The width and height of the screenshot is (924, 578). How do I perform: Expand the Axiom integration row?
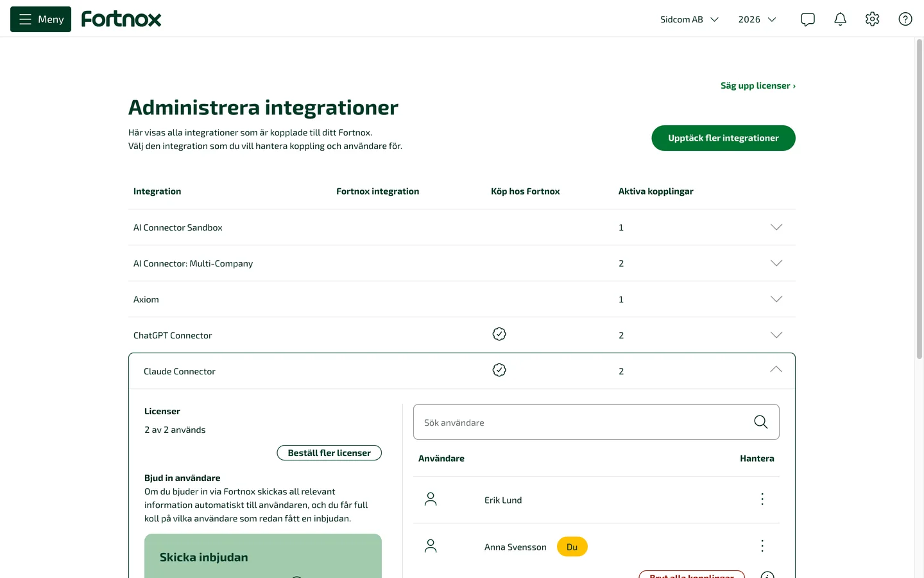[776, 299]
